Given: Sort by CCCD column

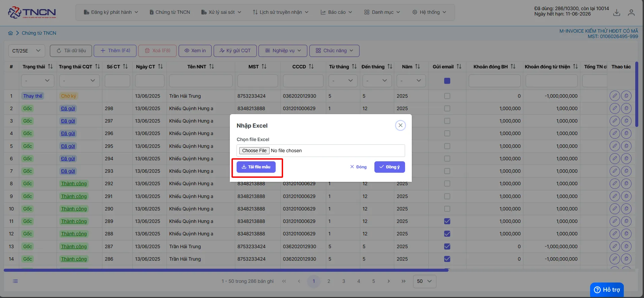Looking at the screenshot, I should pyautogui.click(x=311, y=67).
